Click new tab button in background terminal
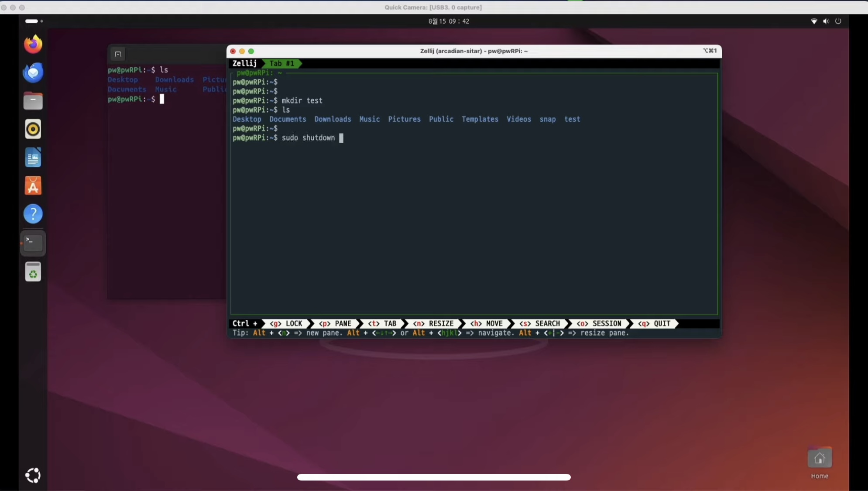 click(x=118, y=54)
